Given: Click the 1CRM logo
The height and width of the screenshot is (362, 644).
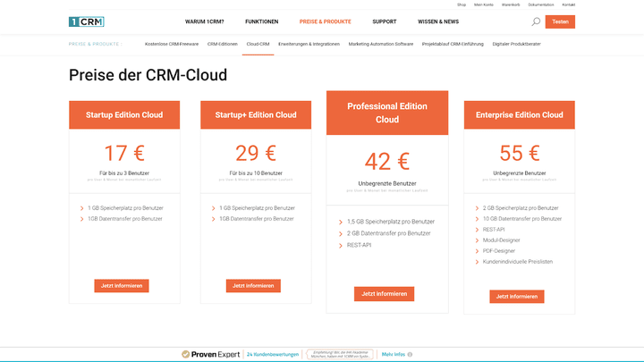Looking at the screenshot, I should click(86, 21).
